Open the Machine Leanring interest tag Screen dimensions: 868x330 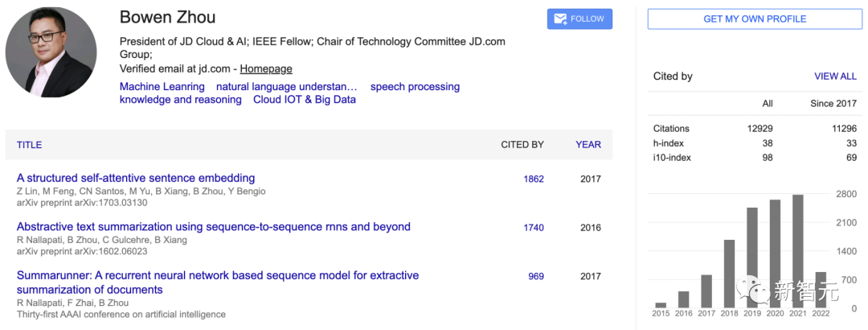162,86
